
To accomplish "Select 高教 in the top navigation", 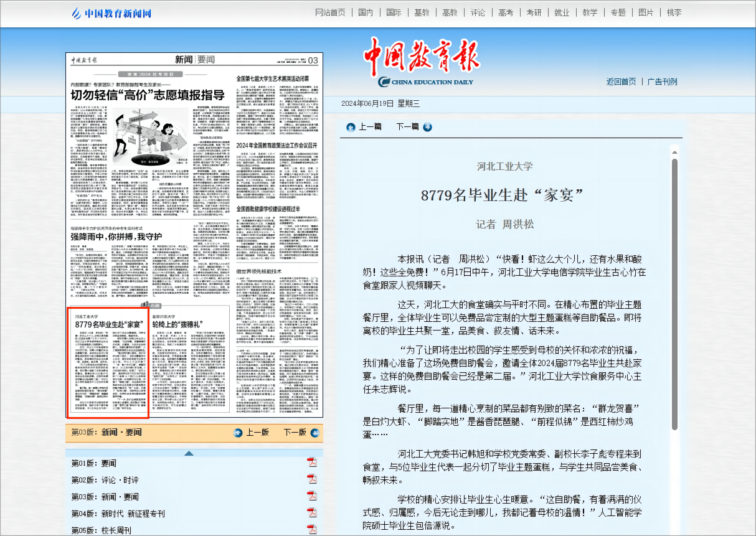I will point(450,12).
